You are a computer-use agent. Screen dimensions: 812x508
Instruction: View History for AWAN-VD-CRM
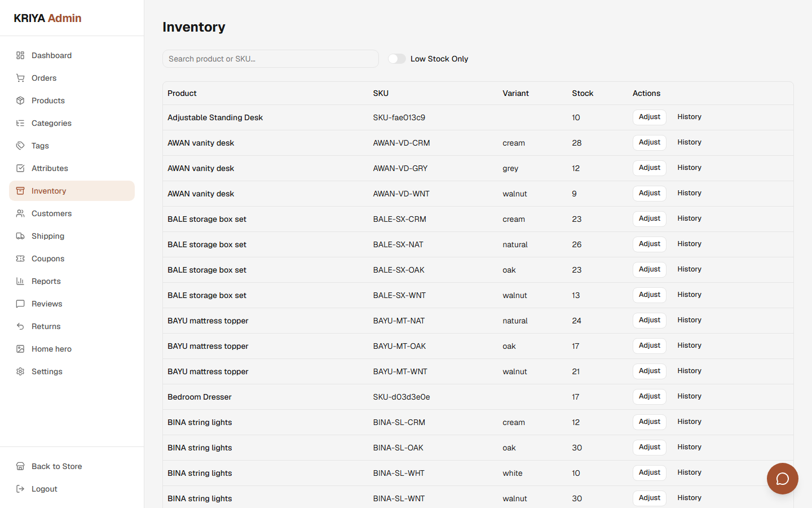click(x=689, y=142)
